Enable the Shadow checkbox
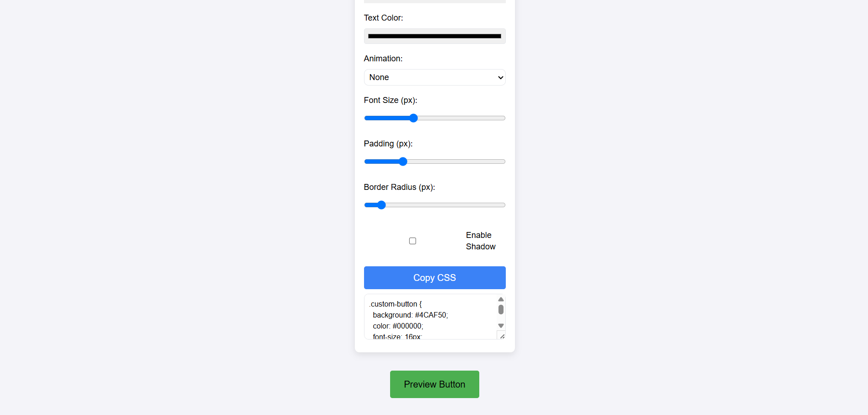The image size is (868, 415). pyautogui.click(x=413, y=241)
